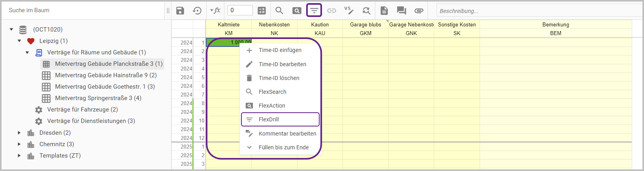The image size is (644, 171).
Task: Open the comments speech bubble icon
Action: (x=401, y=11)
